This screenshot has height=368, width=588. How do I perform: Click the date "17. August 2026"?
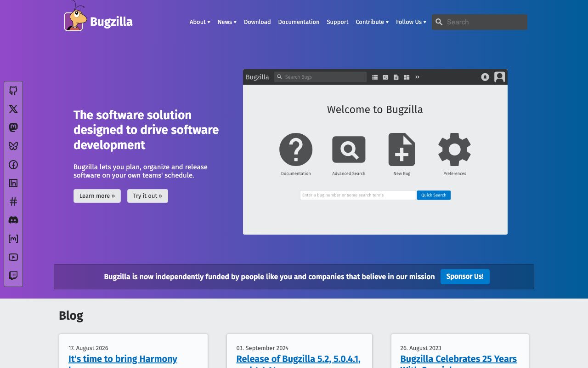(88, 348)
